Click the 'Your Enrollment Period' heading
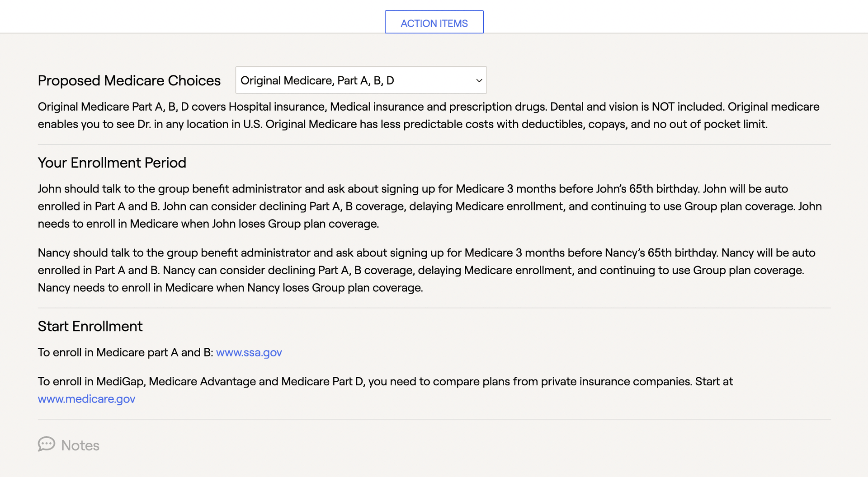This screenshot has width=868, height=477. click(x=112, y=163)
